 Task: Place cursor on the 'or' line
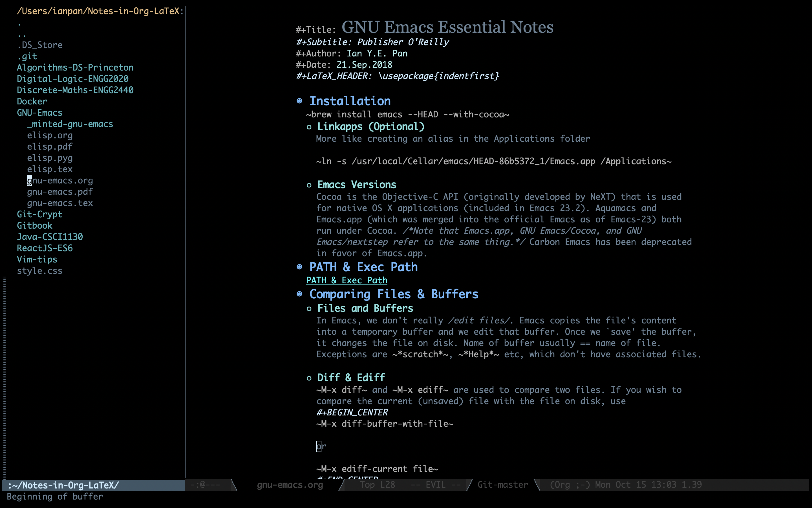(321, 446)
